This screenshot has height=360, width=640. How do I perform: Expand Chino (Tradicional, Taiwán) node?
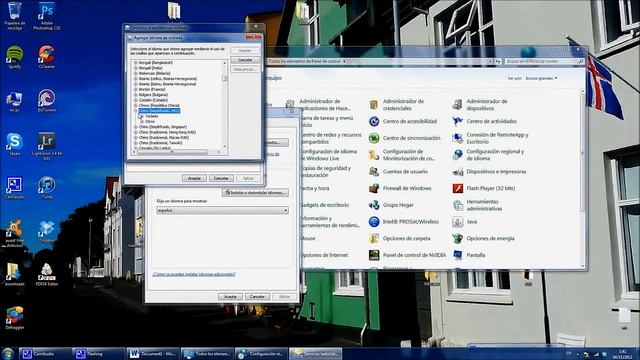pyautogui.click(x=136, y=143)
